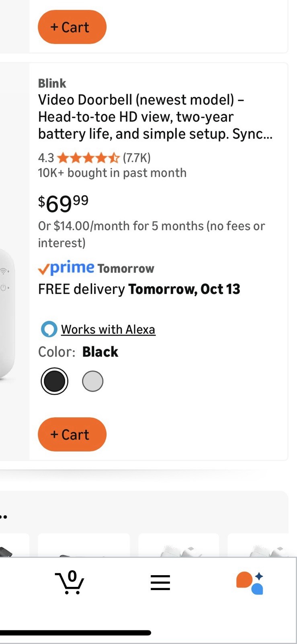Screen dimensions: 297x644
Task: Choose the light gray color swatch
Action: pyautogui.click(x=93, y=381)
